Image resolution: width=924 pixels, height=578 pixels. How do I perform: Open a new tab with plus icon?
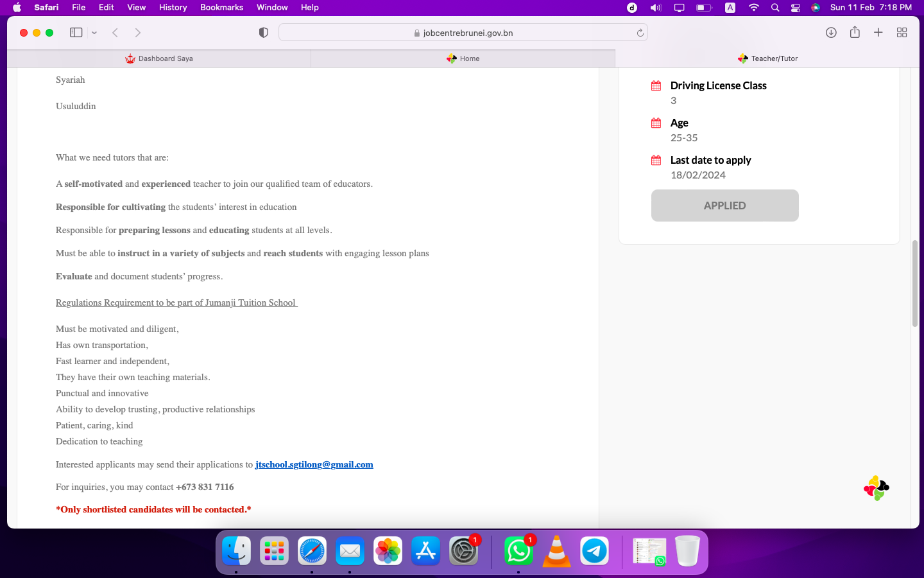coord(878,33)
